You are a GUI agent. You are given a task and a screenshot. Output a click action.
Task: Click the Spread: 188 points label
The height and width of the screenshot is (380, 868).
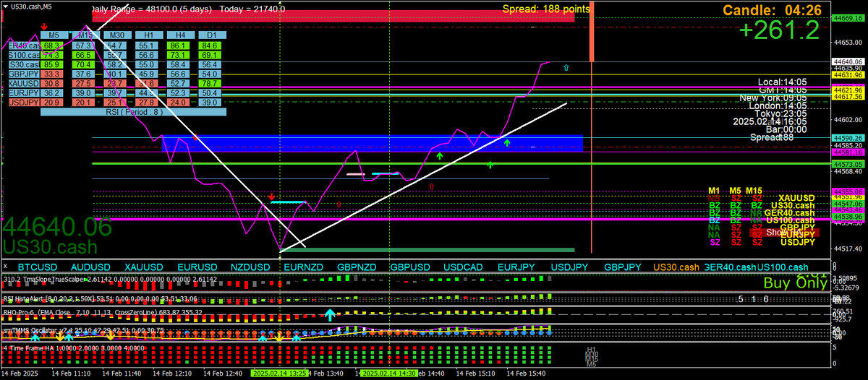(x=548, y=9)
